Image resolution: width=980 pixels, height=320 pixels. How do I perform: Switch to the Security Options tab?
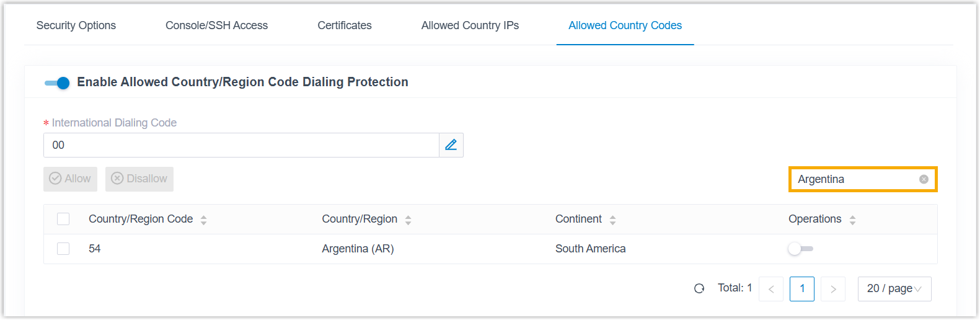(x=76, y=25)
